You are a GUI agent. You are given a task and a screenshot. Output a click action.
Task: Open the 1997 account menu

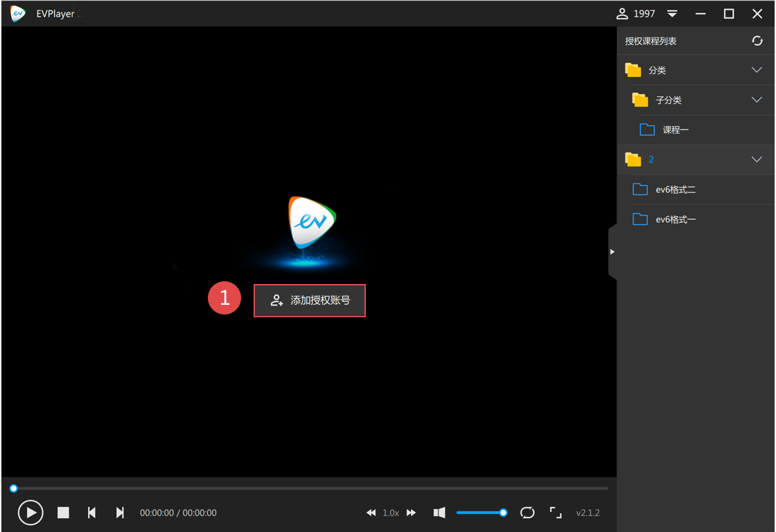coord(646,13)
